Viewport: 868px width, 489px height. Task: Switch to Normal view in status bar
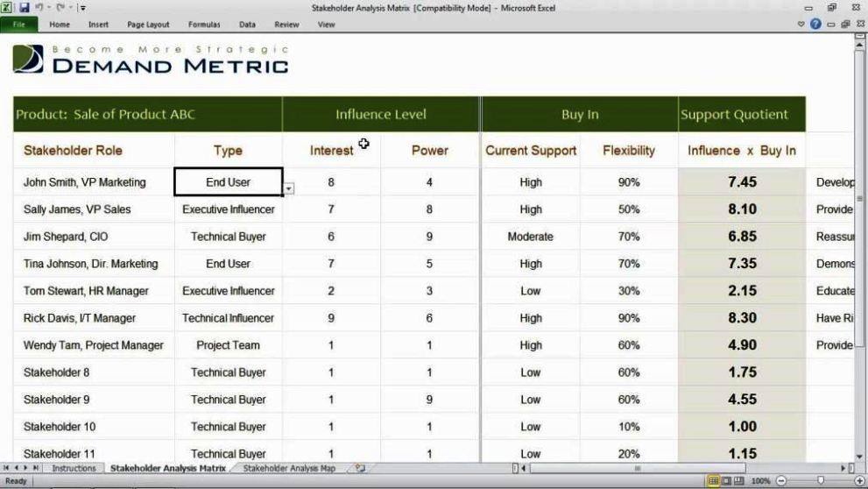(713, 481)
